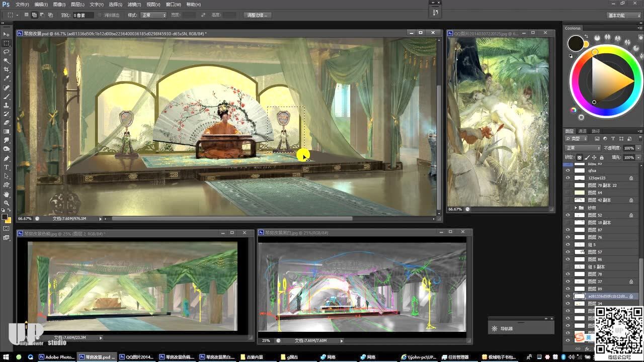Image resolution: width=644 pixels, height=362 pixels.
Task: Select the Path Selection tool
Action: [x=7, y=176]
